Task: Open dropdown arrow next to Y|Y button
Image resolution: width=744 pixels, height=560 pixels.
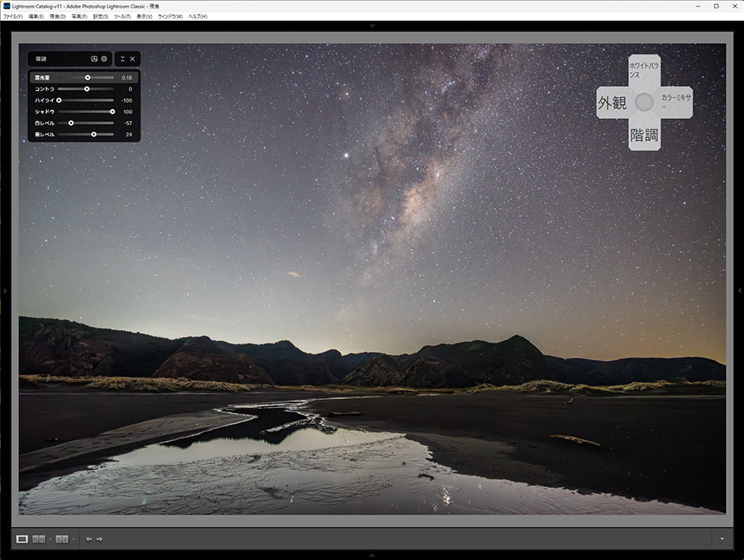Action: point(73,539)
